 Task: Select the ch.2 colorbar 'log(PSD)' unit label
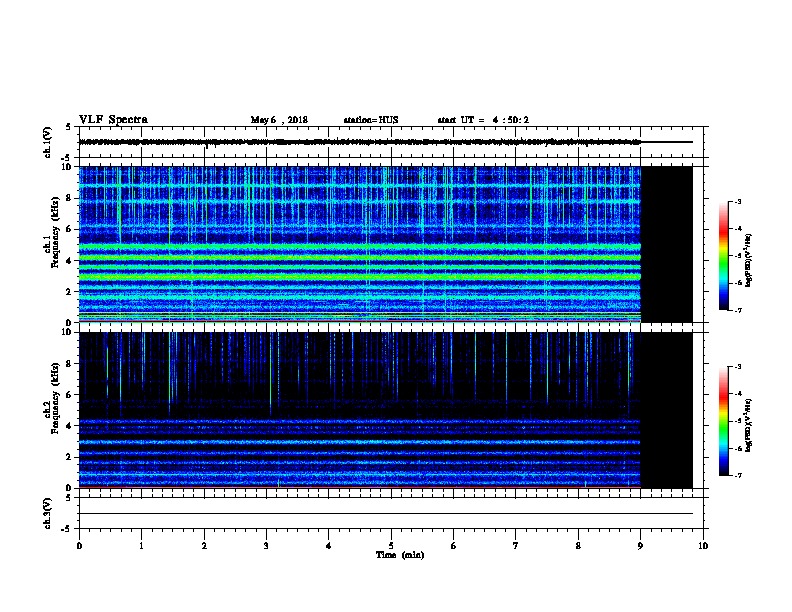(x=749, y=426)
